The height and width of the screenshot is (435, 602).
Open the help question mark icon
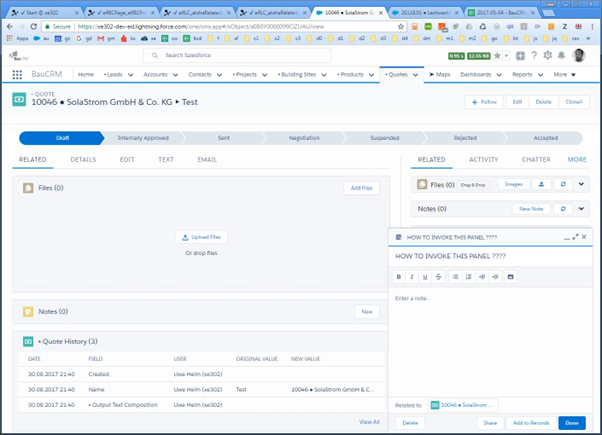pyautogui.click(x=534, y=56)
